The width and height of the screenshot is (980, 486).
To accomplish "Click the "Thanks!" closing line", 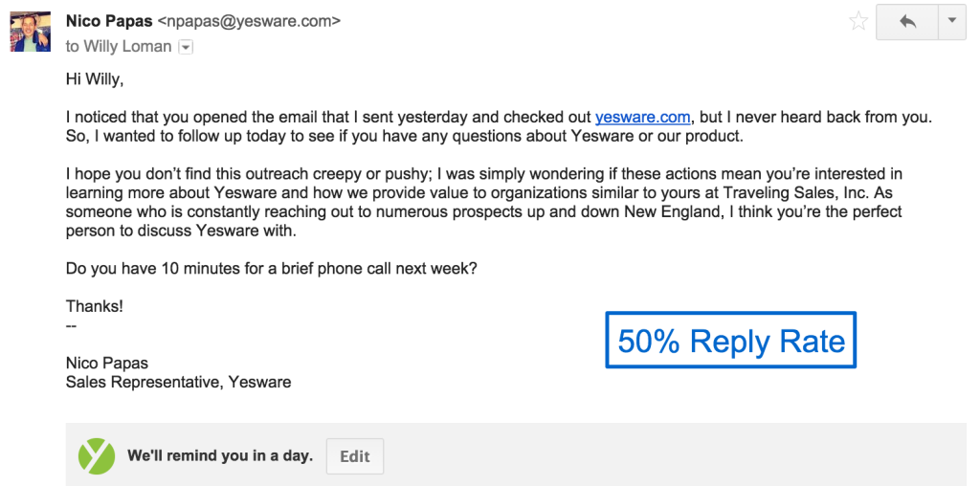I will click(x=94, y=307).
